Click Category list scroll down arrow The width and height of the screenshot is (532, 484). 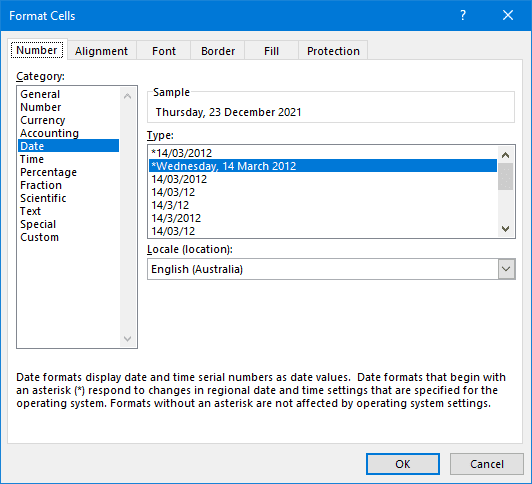point(128,338)
